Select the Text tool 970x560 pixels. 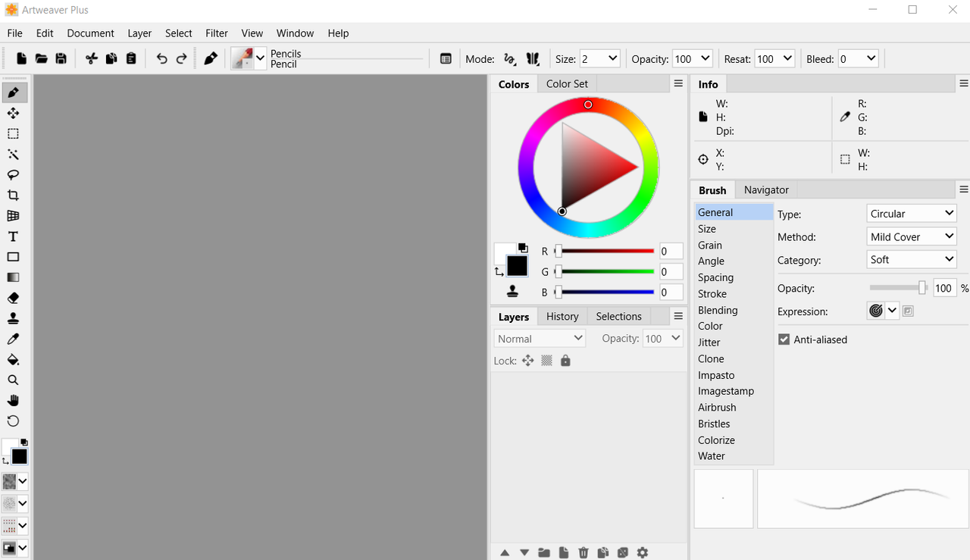click(x=14, y=236)
